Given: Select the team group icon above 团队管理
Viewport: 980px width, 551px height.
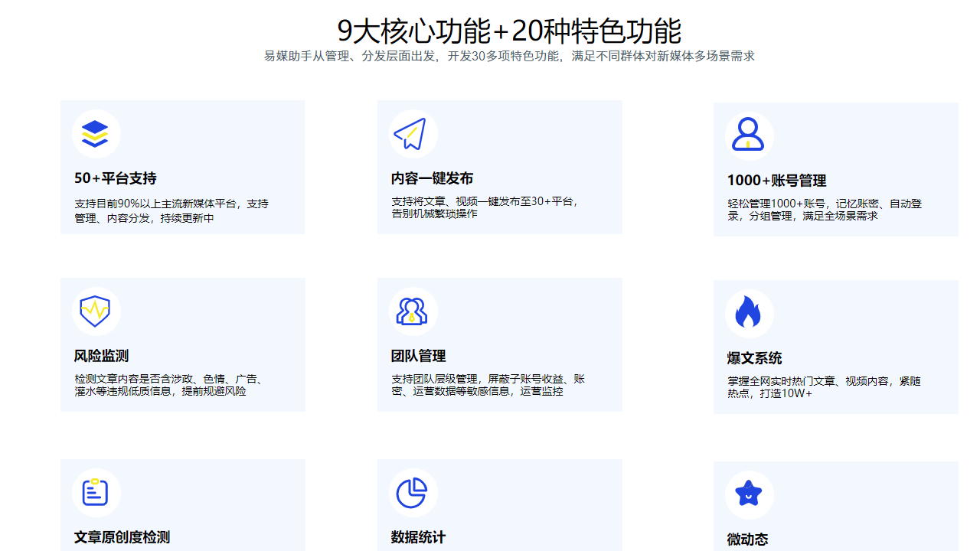Looking at the screenshot, I should (413, 311).
